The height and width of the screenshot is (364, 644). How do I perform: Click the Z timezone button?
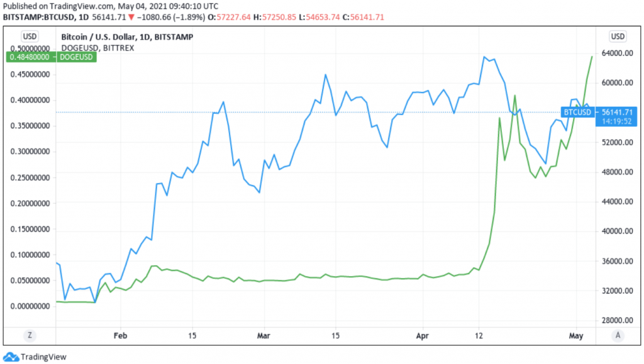point(30,335)
